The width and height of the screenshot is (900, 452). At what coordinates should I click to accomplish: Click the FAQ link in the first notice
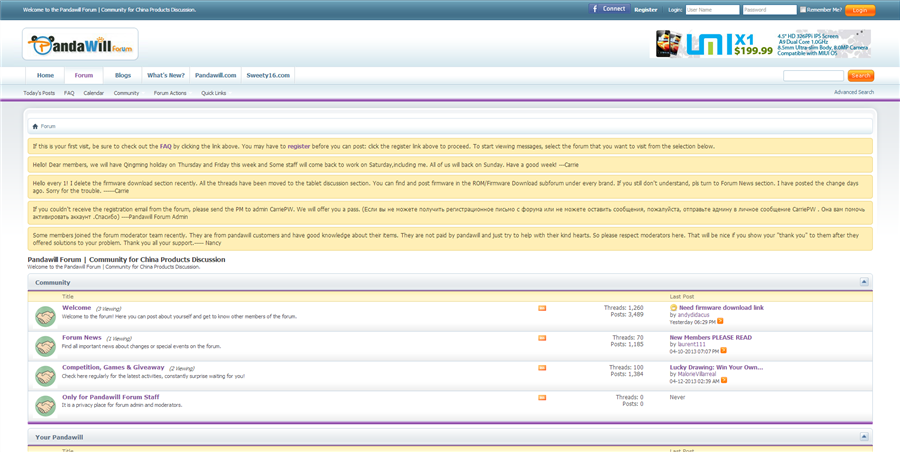166,146
